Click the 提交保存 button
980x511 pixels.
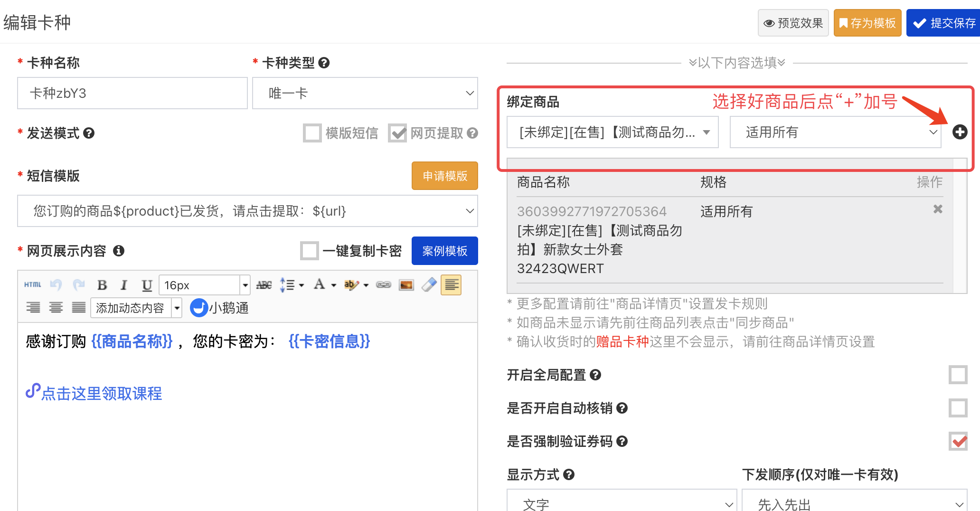(x=943, y=23)
